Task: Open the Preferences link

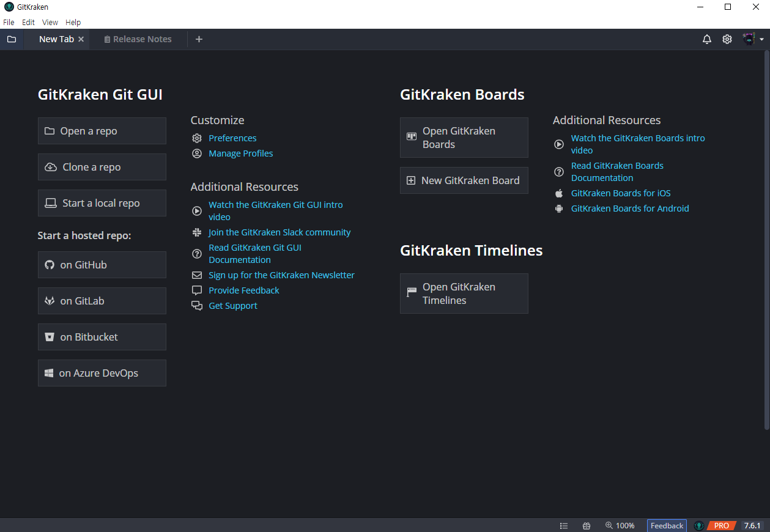Action: click(x=232, y=138)
